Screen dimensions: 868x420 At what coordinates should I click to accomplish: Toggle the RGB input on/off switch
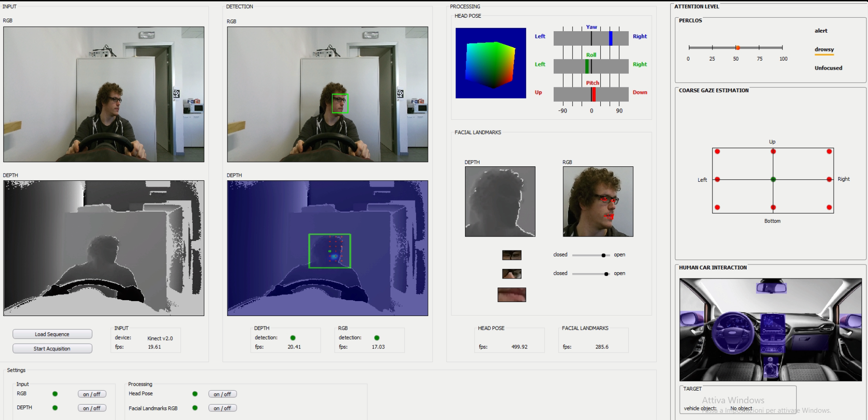[x=92, y=394]
